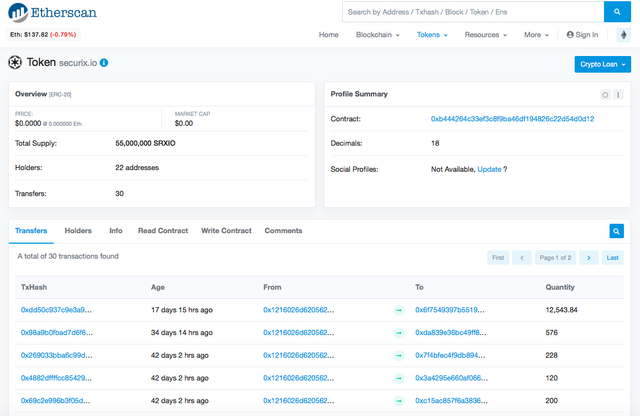Open recipient address 0x3a4295e660af066
The image size is (640, 416).
(x=451, y=378)
